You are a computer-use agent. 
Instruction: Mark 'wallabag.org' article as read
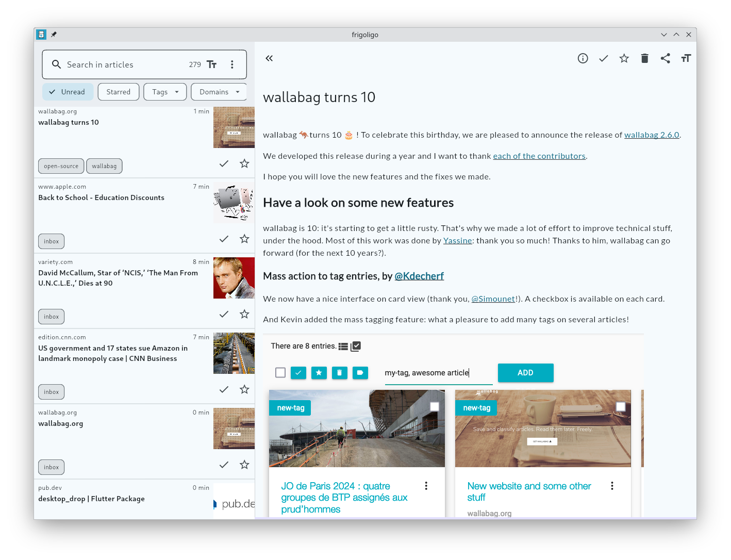[x=224, y=465]
